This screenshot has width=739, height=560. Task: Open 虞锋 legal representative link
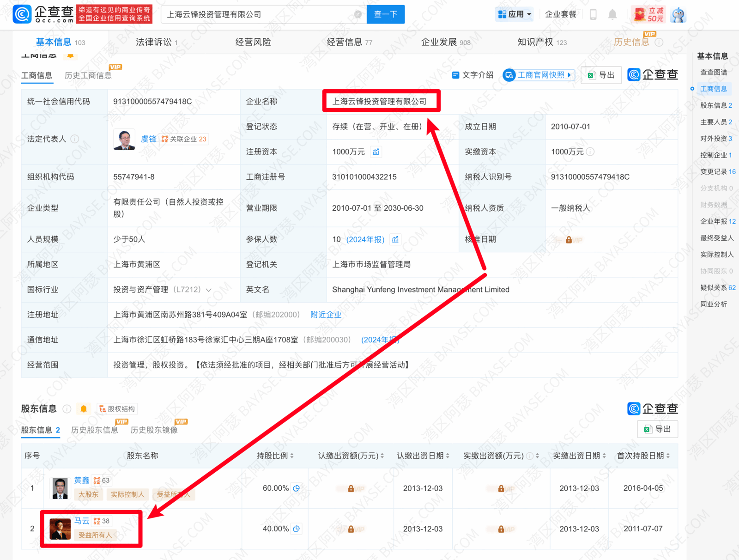[148, 139]
